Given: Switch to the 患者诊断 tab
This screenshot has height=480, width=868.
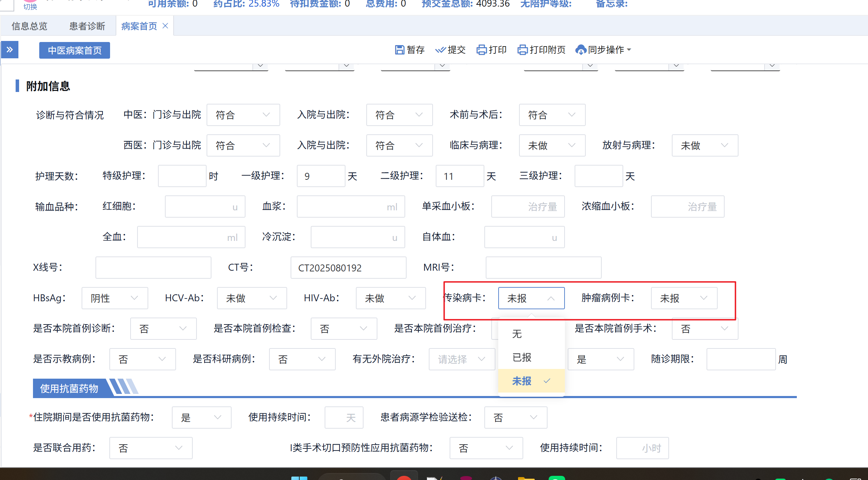Looking at the screenshot, I should pos(87,26).
